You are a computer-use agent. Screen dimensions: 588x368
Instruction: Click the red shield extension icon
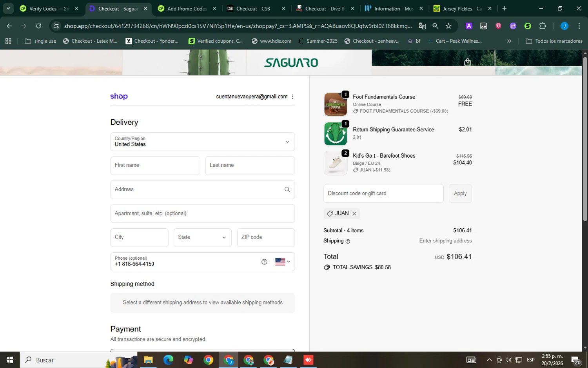tap(498, 26)
